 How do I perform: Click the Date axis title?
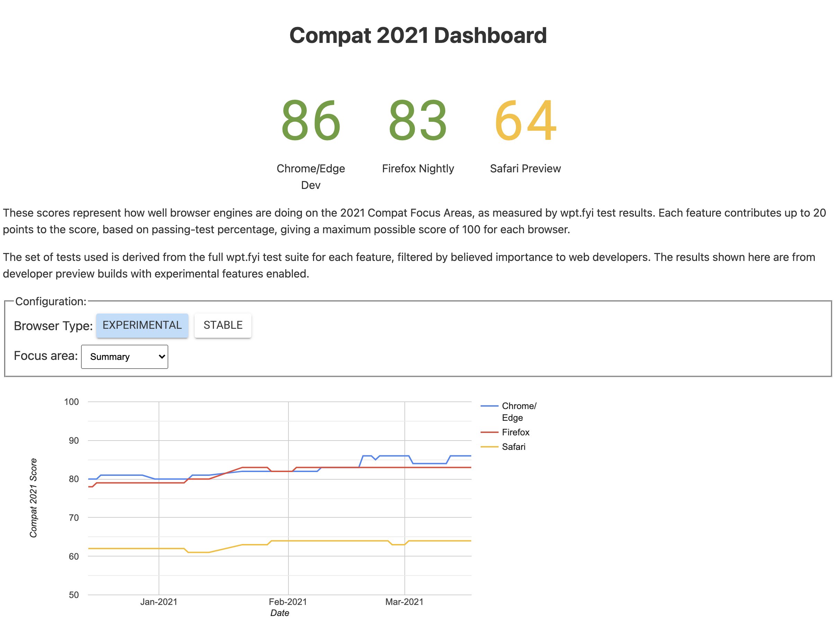(279, 613)
